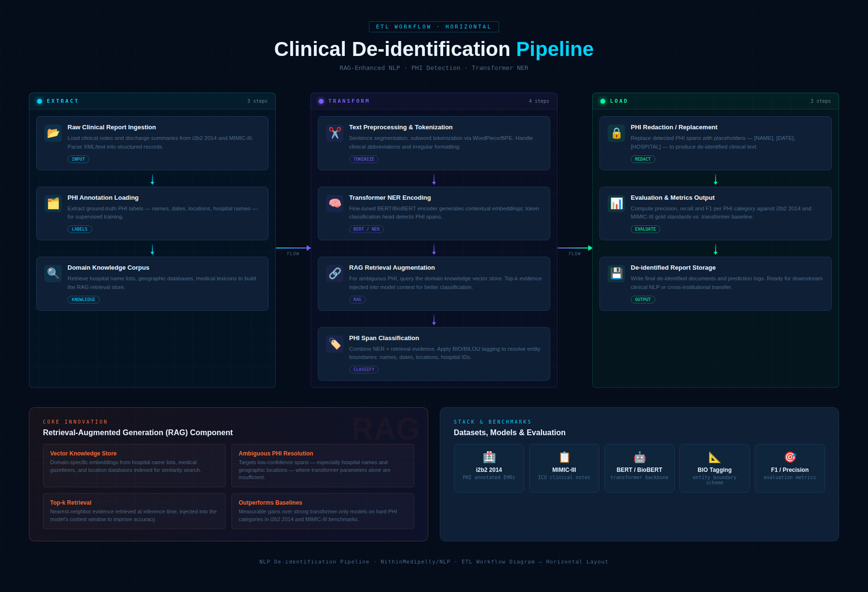Select the robot icon on BERT / BioBERT card

click(x=639, y=457)
